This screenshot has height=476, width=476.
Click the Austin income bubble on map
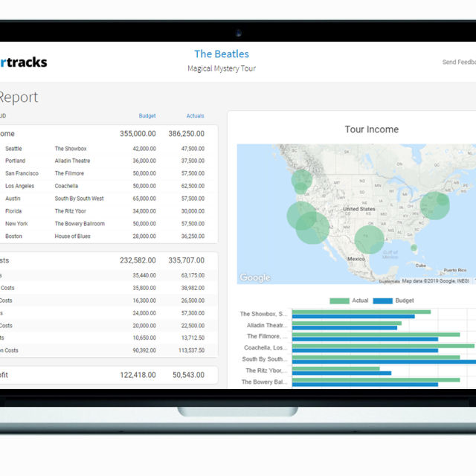[369, 239]
